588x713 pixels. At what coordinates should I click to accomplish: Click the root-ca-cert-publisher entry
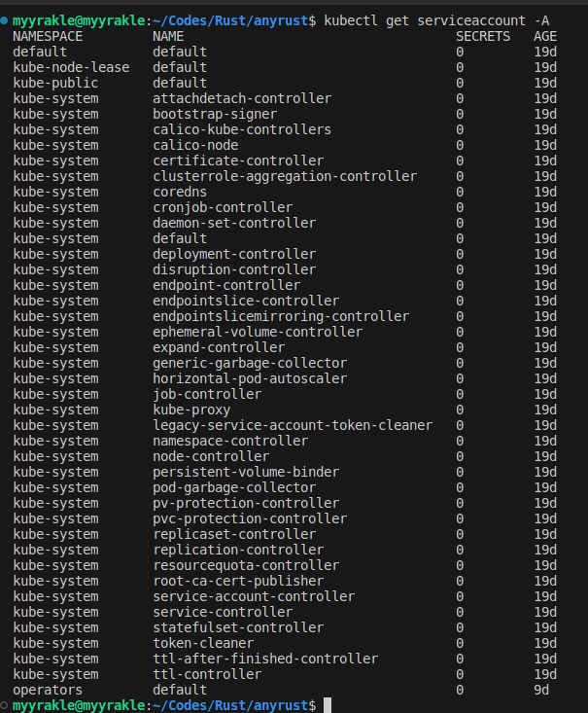[238, 581]
